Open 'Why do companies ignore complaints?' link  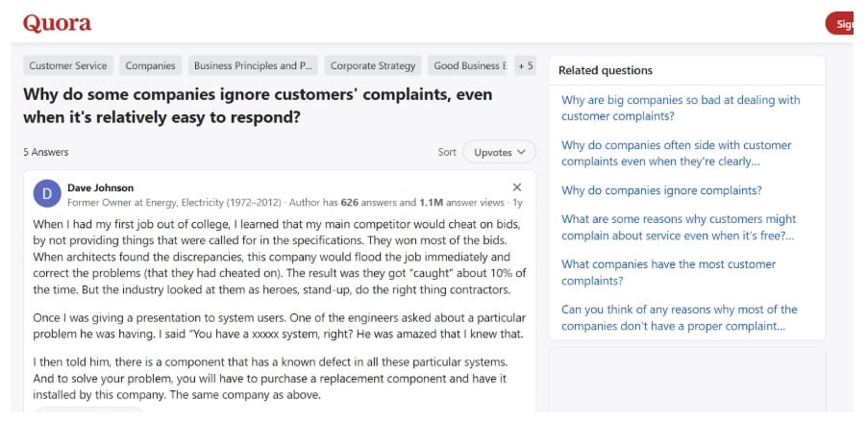tap(661, 190)
